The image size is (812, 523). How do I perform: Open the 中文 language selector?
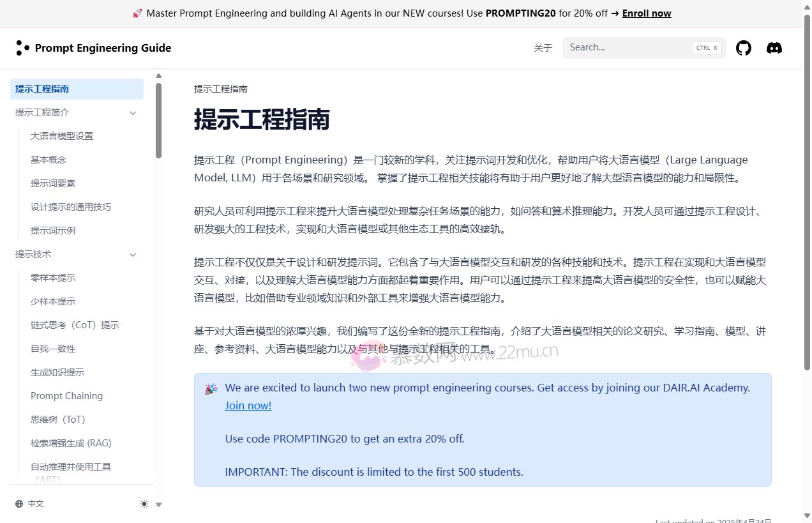click(29, 504)
